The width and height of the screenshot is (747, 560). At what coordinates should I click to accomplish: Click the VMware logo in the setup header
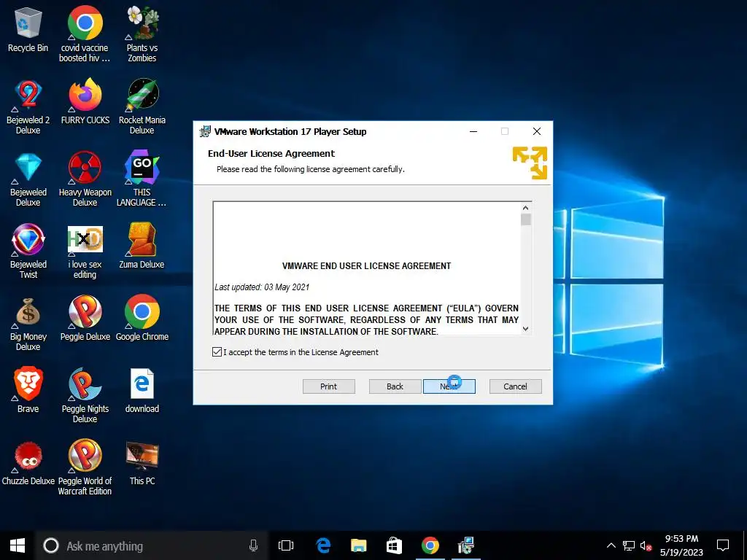(530, 163)
